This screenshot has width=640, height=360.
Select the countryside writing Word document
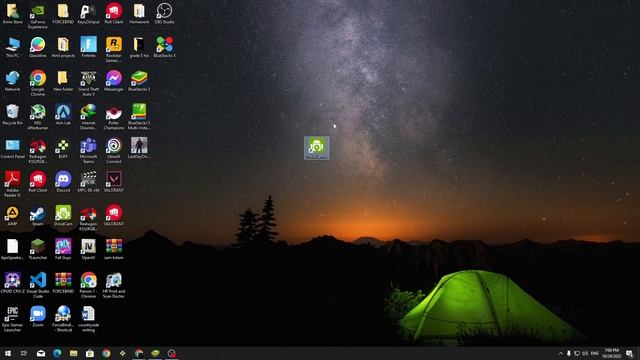pyautogui.click(x=88, y=319)
